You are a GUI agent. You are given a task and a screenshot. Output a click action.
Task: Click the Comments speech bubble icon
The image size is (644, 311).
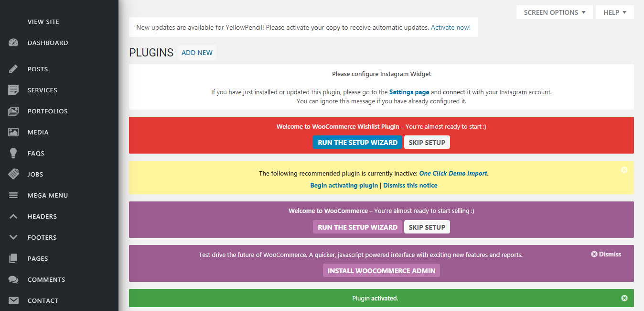click(13, 279)
